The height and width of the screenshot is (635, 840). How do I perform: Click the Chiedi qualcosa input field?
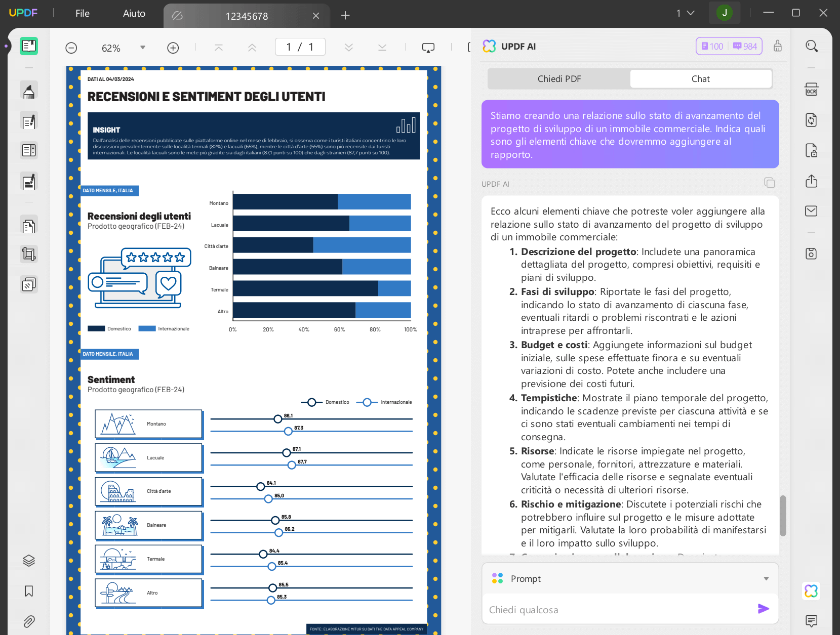pyautogui.click(x=620, y=610)
